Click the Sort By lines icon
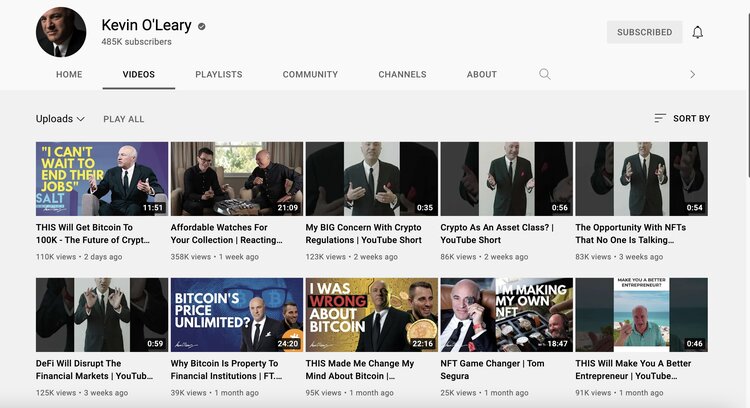Screen dimensions: 750x408 (660, 118)
